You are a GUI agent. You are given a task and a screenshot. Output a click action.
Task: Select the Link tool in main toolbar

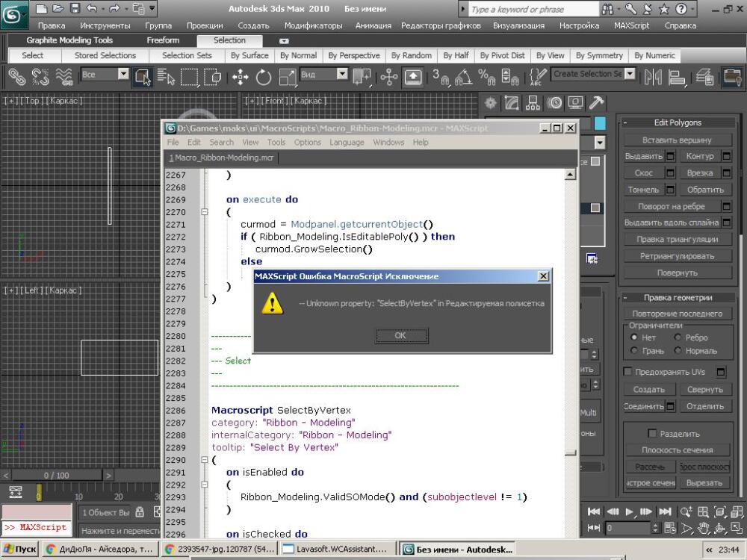16,76
